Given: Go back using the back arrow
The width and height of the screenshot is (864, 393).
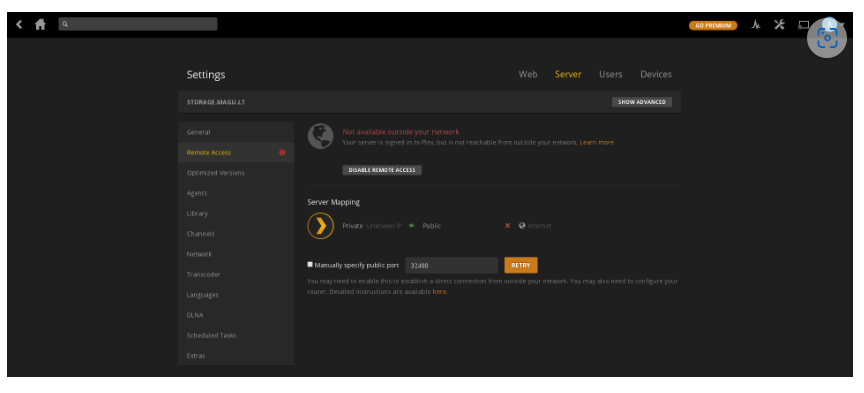Looking at the screenshot, I should (x=19, y=24).
